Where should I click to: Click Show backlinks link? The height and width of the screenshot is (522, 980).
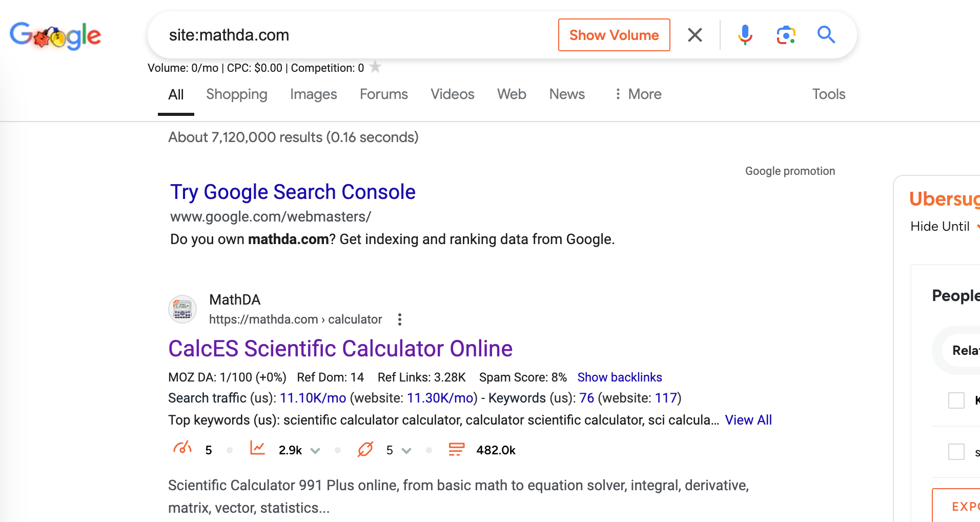point(620,377)
